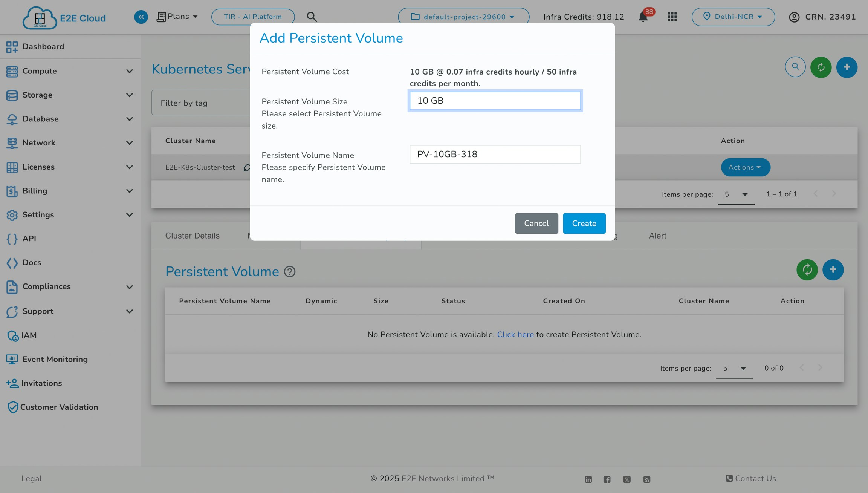The width and height of the screenshot is (868, 493).
Task: Select the E2E-K8s-Cluster-test row name
Action: [200, 167]
